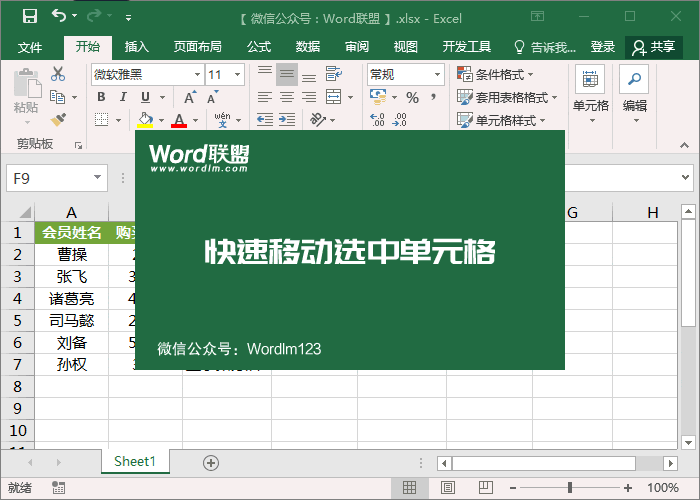Toggle middle vertical alignment

point(287,74)
